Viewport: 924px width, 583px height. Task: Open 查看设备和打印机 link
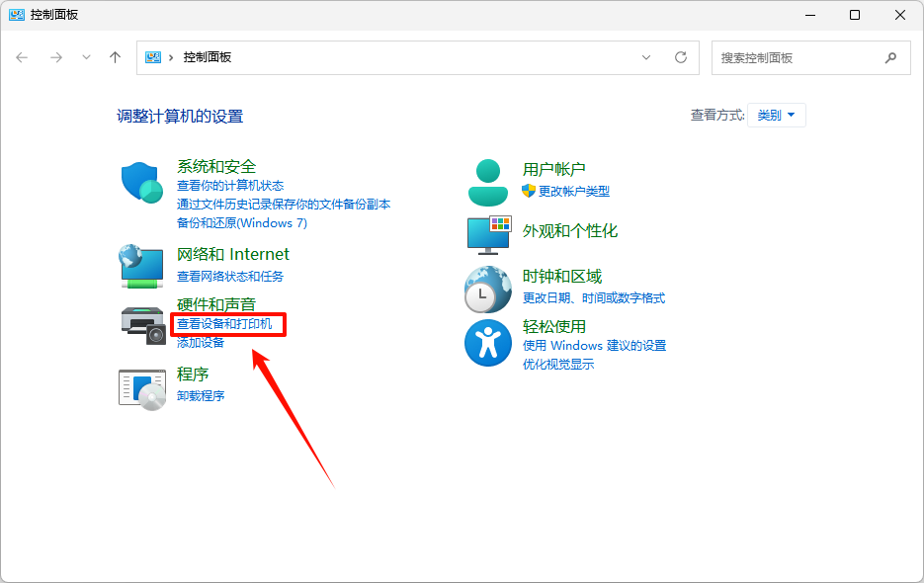(226, 324)
